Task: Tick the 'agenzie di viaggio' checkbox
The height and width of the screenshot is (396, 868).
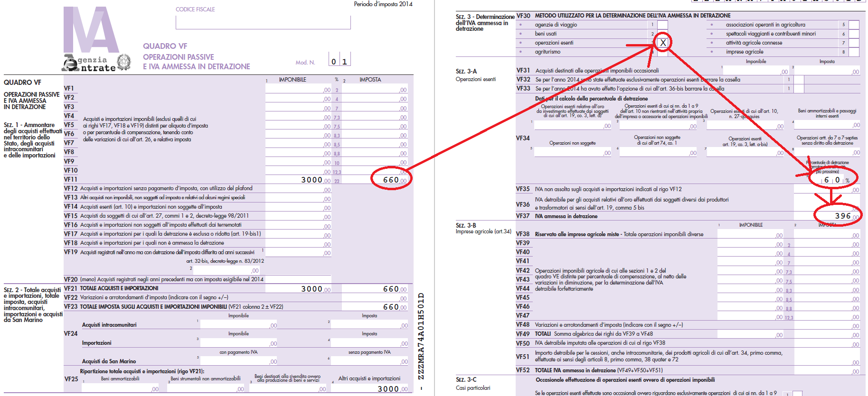Action: coord(663,25)
